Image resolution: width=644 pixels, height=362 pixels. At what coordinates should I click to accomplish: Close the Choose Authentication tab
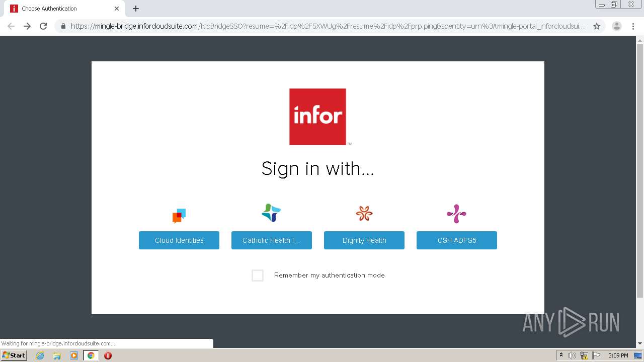click(x=117, y=9)
